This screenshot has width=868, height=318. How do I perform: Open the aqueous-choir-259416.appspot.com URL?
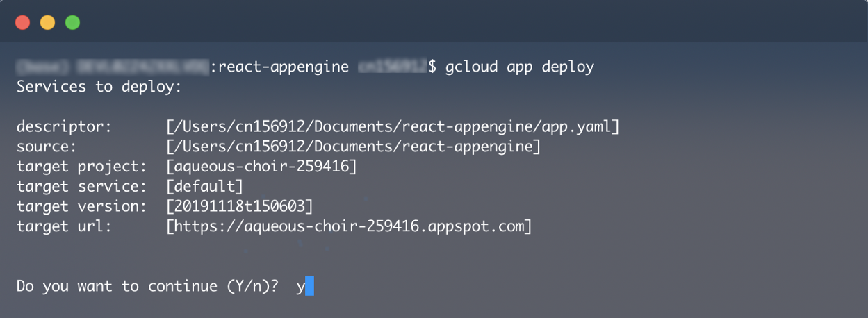[x=349, y=226]
